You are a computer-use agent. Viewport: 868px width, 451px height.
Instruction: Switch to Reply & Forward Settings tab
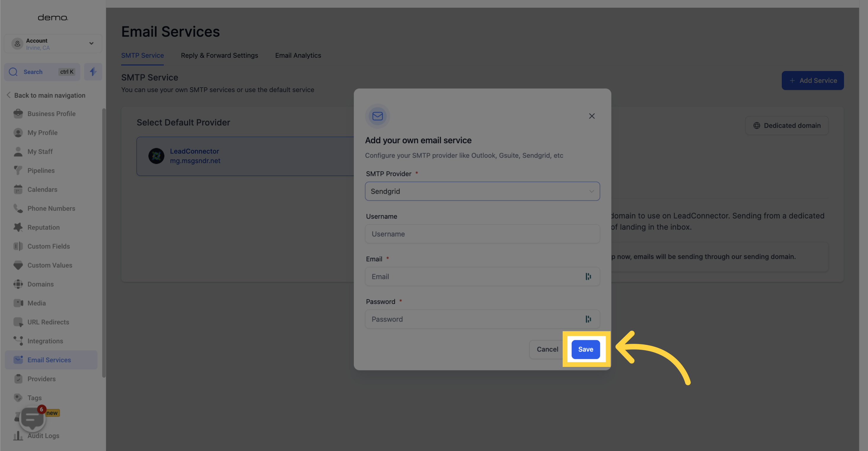[x=219, y=56]
